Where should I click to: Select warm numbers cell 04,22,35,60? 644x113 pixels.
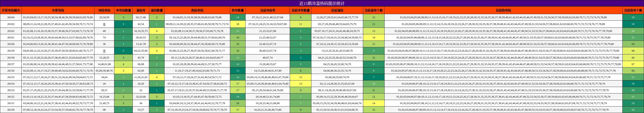141,51
